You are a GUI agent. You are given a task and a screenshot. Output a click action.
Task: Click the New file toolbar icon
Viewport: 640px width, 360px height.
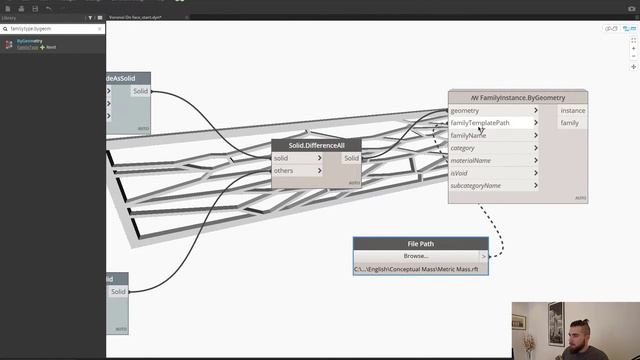[x=8, y=9]
